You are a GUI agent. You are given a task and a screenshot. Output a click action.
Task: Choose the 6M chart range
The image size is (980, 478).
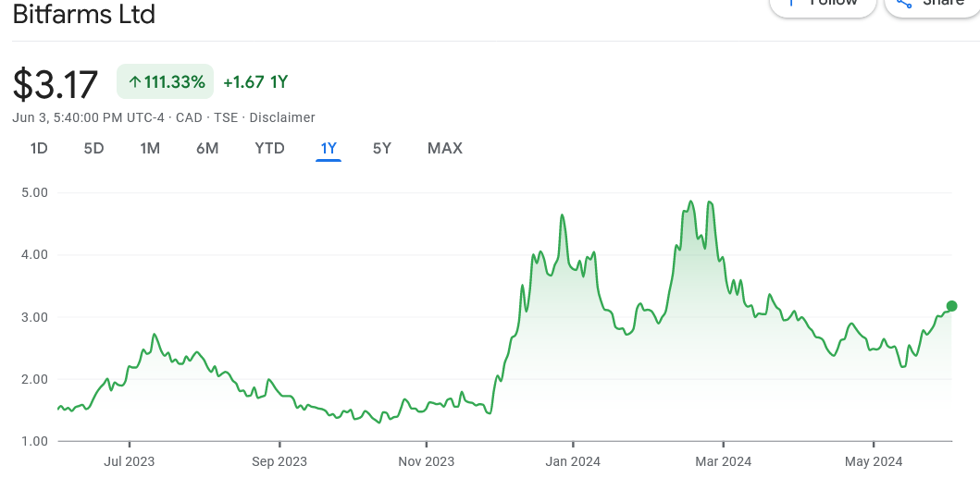(x=207, y=148)
